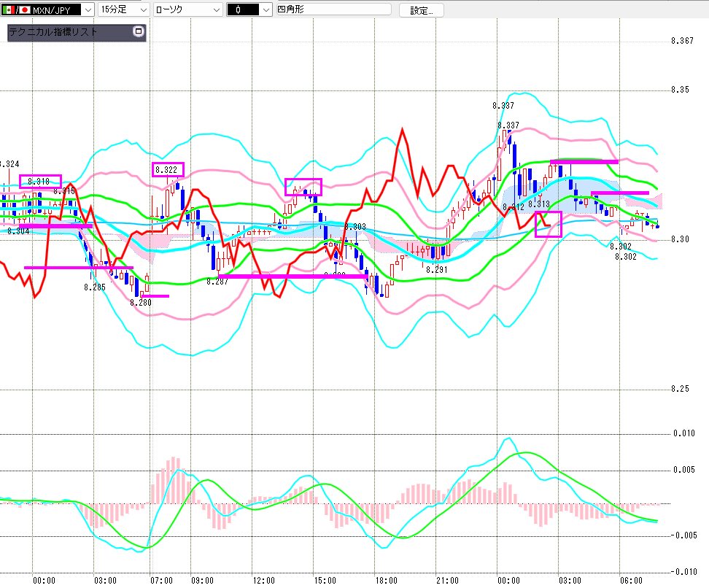Viewport: 709px width, 588px height.
Task: Click the Japan flag icon
Action: click(25, 9)
